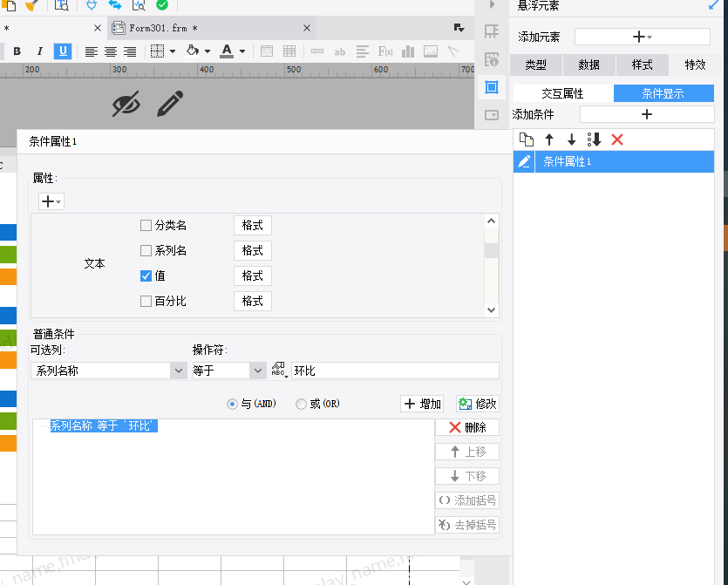Enable the 百分比 checkbox
728x585 pixels.
point(146,302)
